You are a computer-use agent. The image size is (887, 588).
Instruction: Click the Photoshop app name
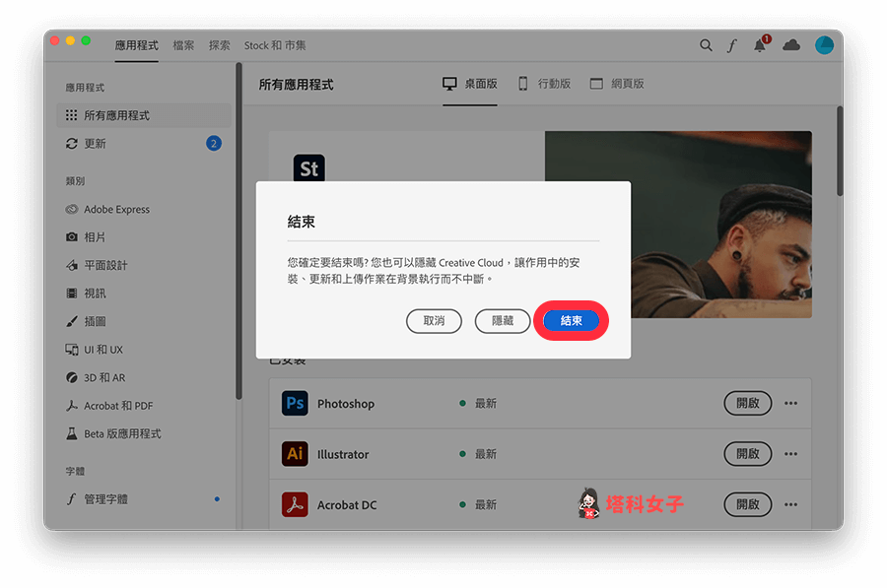tap(346, 404)
